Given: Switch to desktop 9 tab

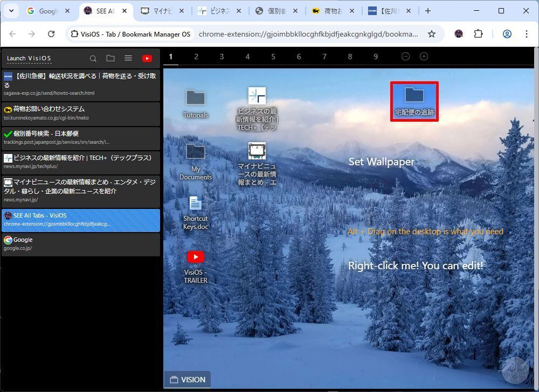Looking at the screenshot, I should tap(376, 57).
